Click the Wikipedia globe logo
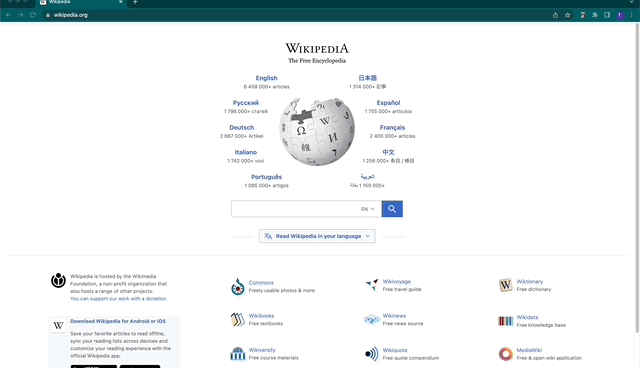The image size is (640, 368). click(x=317, y=131)
